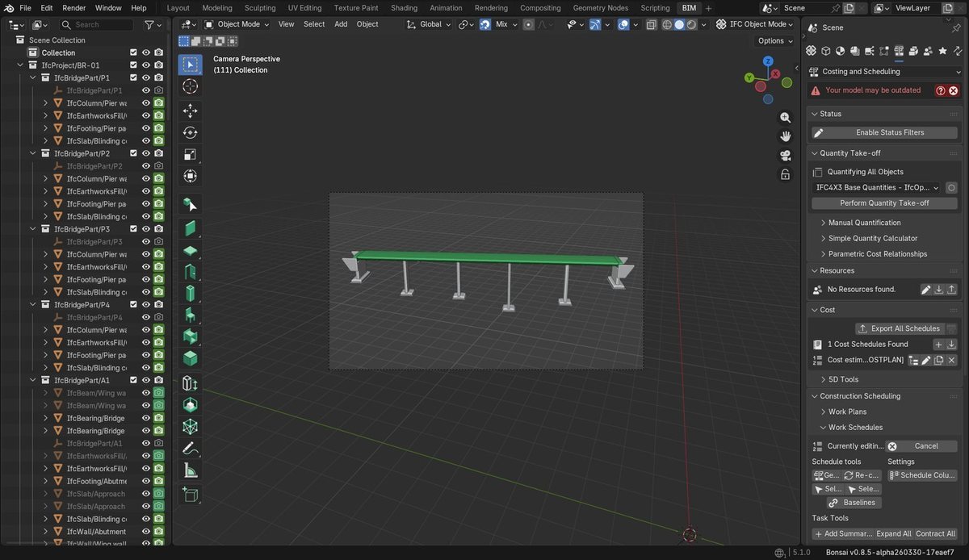
Task: Click Export All Schedules button
Action: click(899, 328)
